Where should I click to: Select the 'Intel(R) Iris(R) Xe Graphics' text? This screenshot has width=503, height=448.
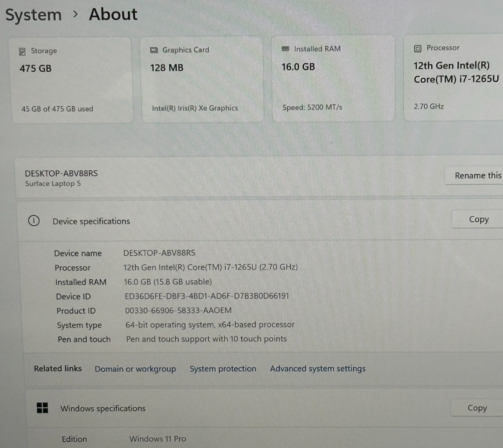tap(195, 108)
